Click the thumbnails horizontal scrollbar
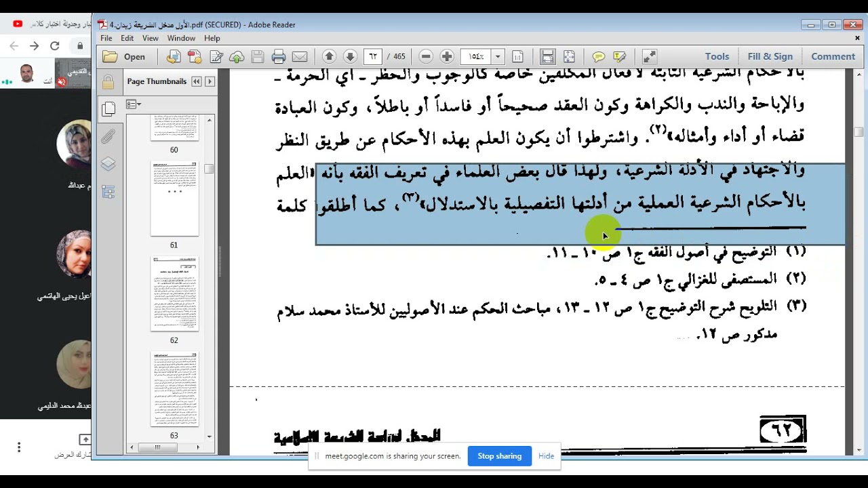The width and height of the screenshot is (868, 488). 158,447
